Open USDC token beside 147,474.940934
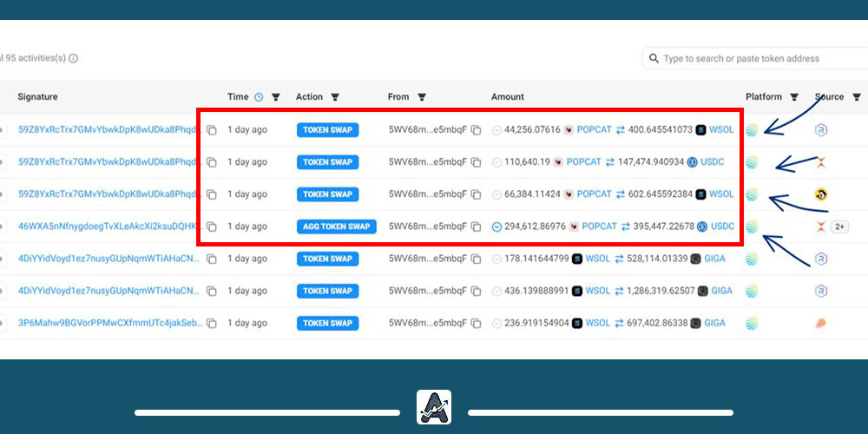This screenshot has height=434, width=868. click(x=713, y=162)
